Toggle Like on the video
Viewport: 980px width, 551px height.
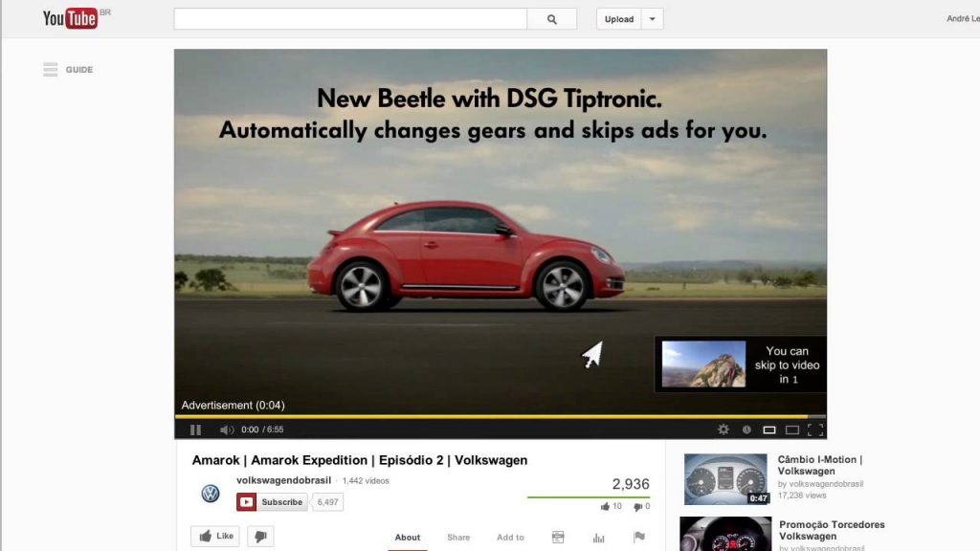point(214,536)
